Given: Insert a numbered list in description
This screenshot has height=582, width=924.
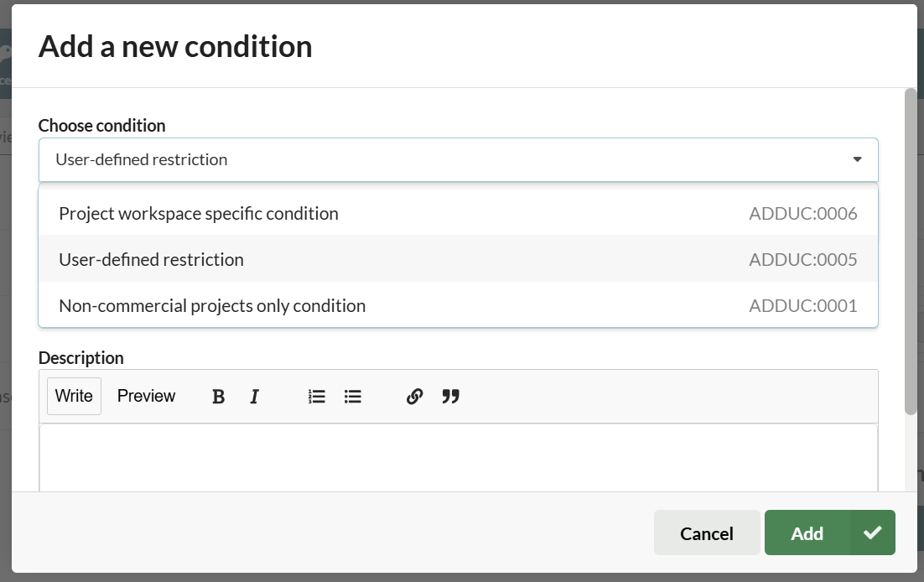Looking at the screenshot, I should [x=316, y=397].
